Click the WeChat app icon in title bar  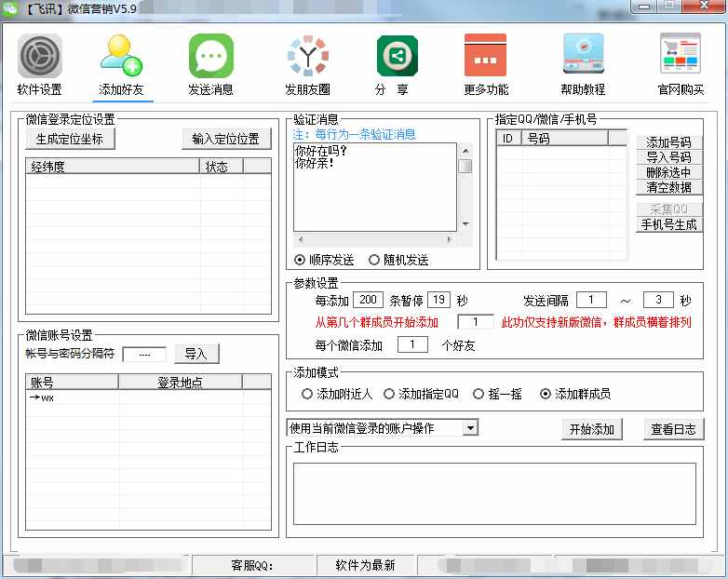coord(9,7)
